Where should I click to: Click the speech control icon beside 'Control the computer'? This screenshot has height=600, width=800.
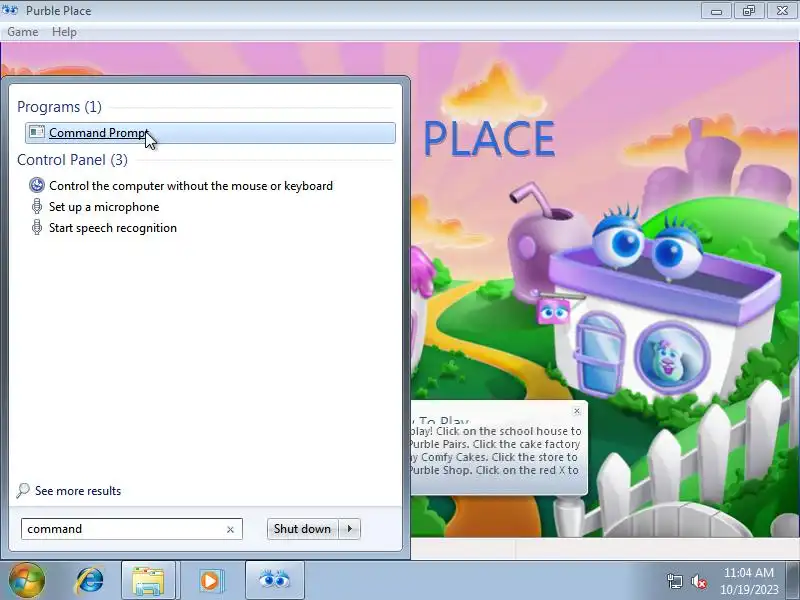(37, 186)
